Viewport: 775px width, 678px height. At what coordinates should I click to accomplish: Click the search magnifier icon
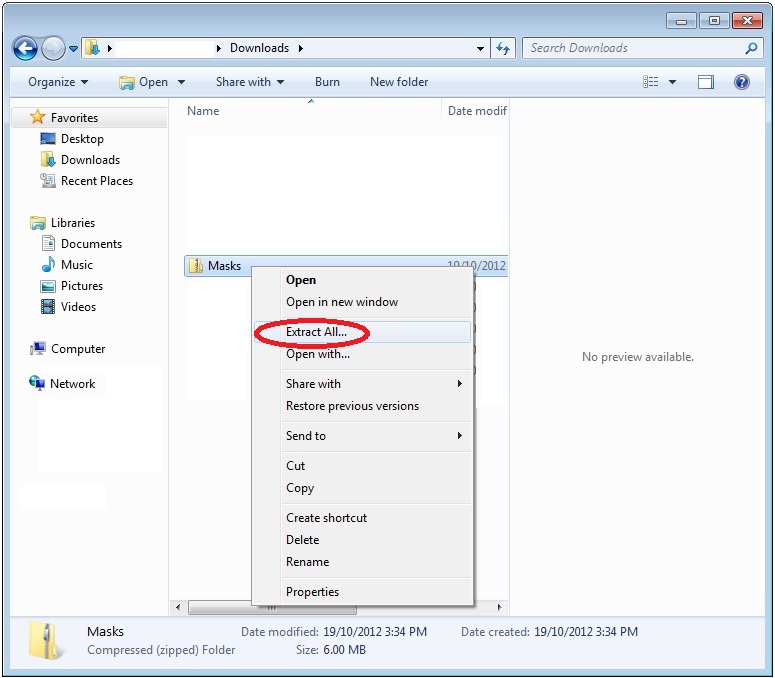(x=752, y=48)
